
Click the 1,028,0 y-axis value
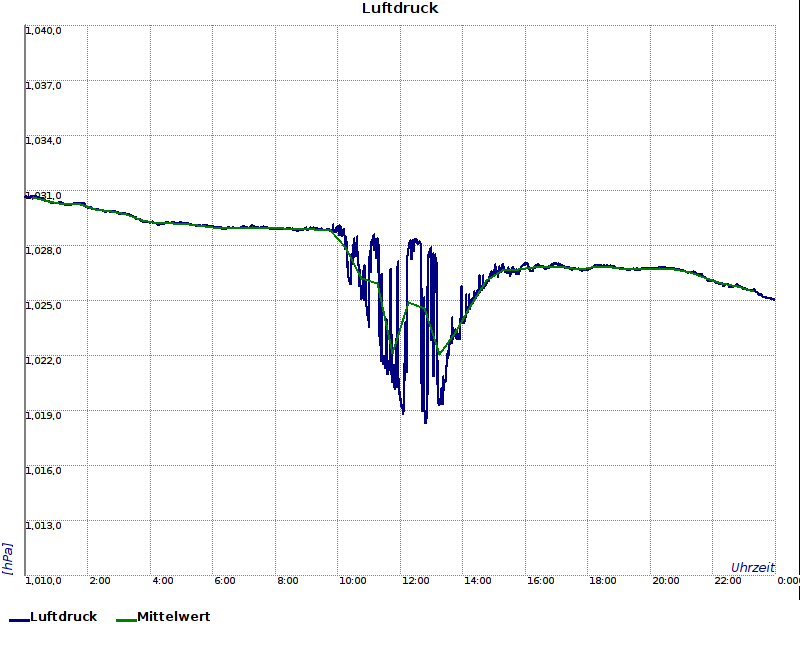pos(43,251)
